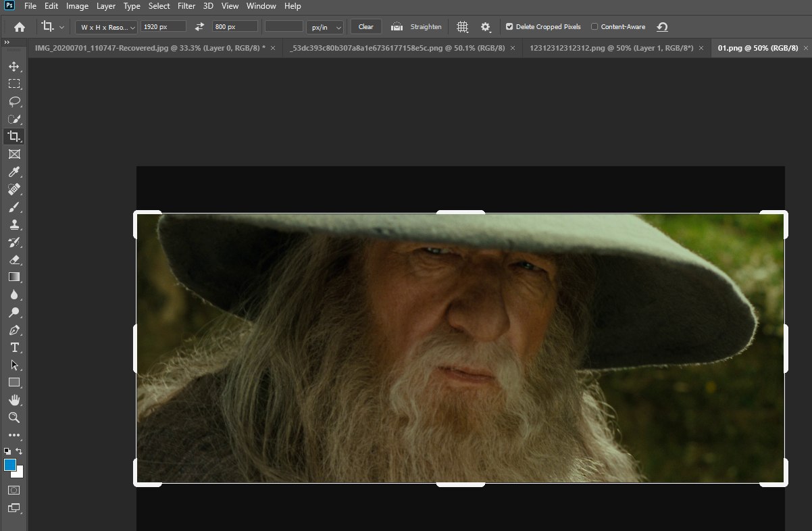Image resolution: width=812 pixels, height=531 pixels.
Task: Swap width and height crop values
Action: (199, 27)
